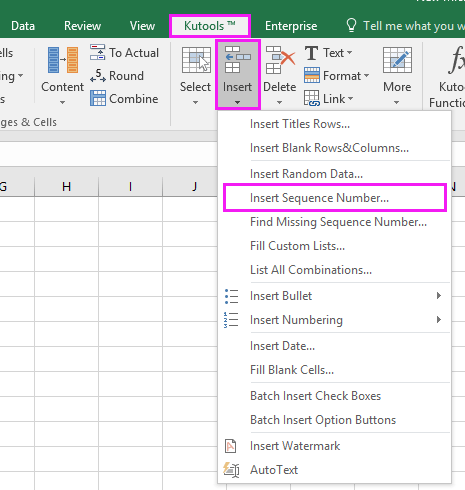
Task: Open the More tools icon
Action: click(397, 60)
